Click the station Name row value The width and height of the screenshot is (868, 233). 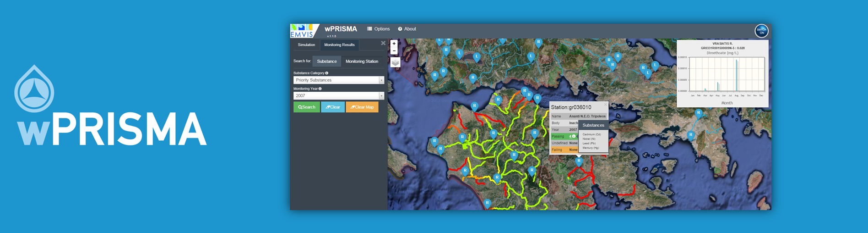[x=587, y=116]
